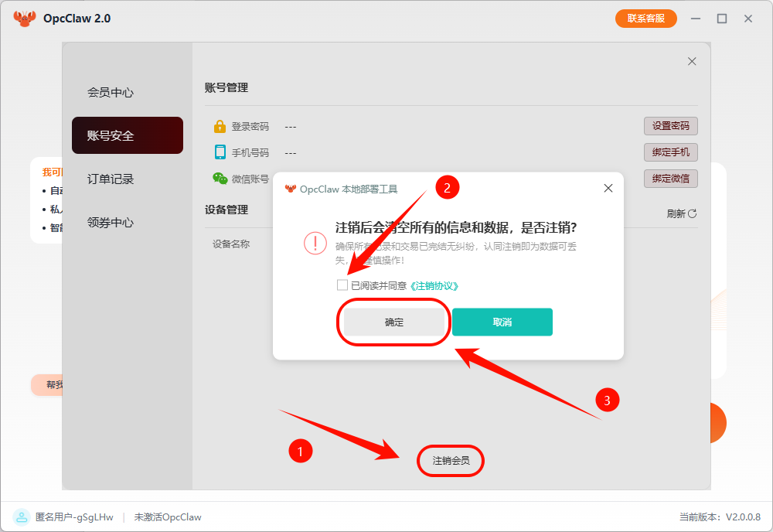Click the 未激活OpcClaw status text
Screen dimensions: 773x532
[x=168, y=517]
